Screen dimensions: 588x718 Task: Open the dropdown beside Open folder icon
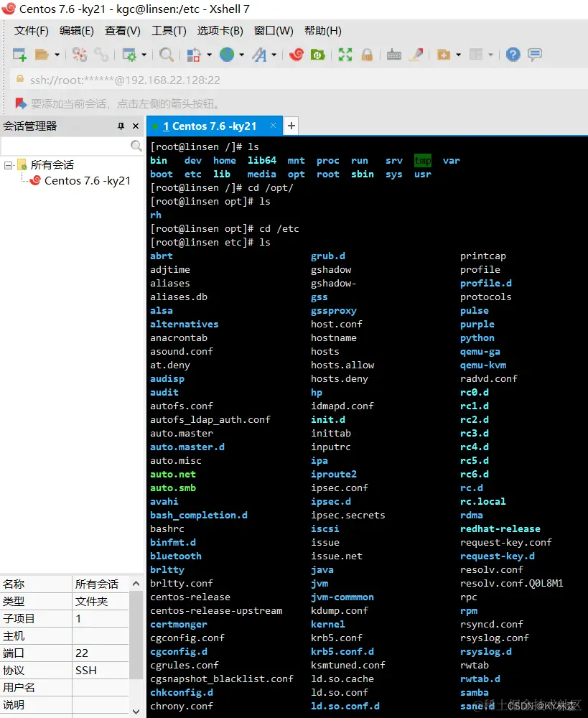pos(57,55)
